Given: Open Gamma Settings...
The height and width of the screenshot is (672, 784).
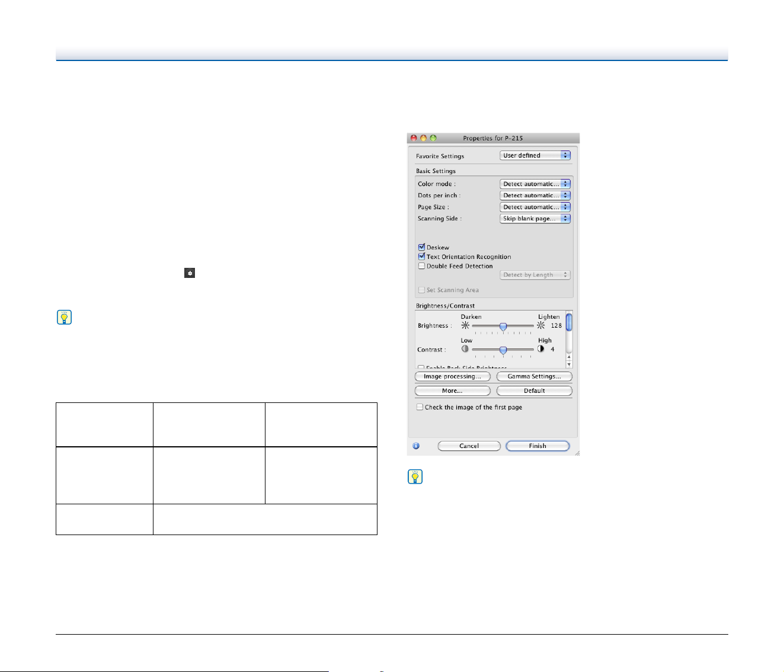Looking at the screenshot, I should pos(535,376).
